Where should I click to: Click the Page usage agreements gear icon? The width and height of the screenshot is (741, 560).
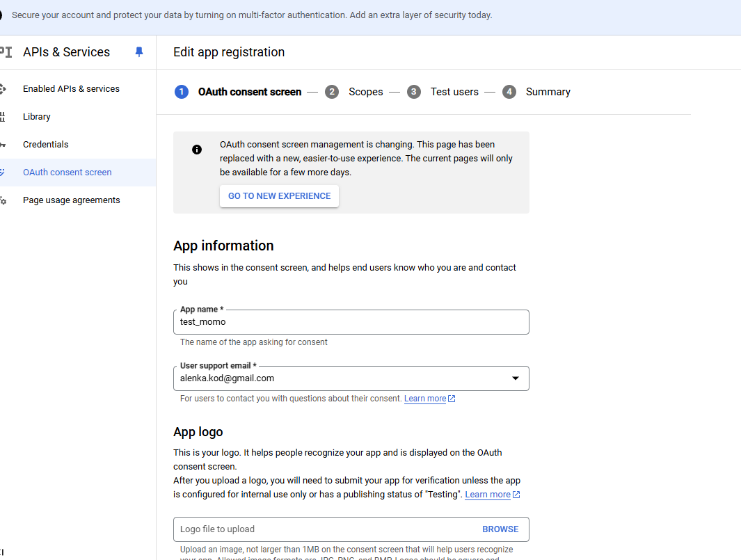click(3, 200)
